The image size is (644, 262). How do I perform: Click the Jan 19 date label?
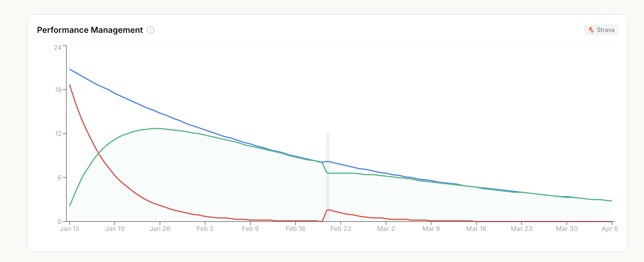point(115,229)
